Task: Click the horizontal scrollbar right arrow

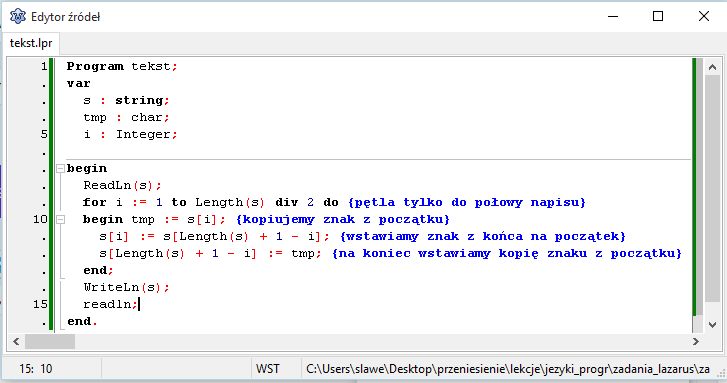Action: (x=695, y=342)
